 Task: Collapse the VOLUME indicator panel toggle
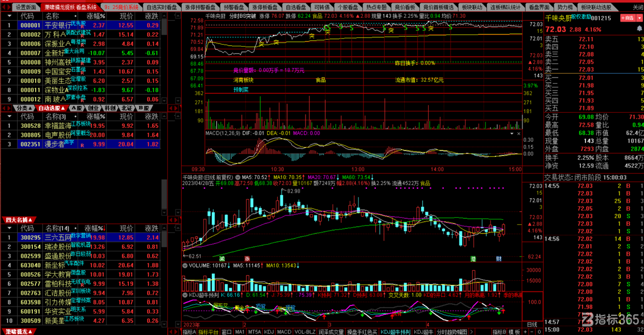click(x=185, y=266)
